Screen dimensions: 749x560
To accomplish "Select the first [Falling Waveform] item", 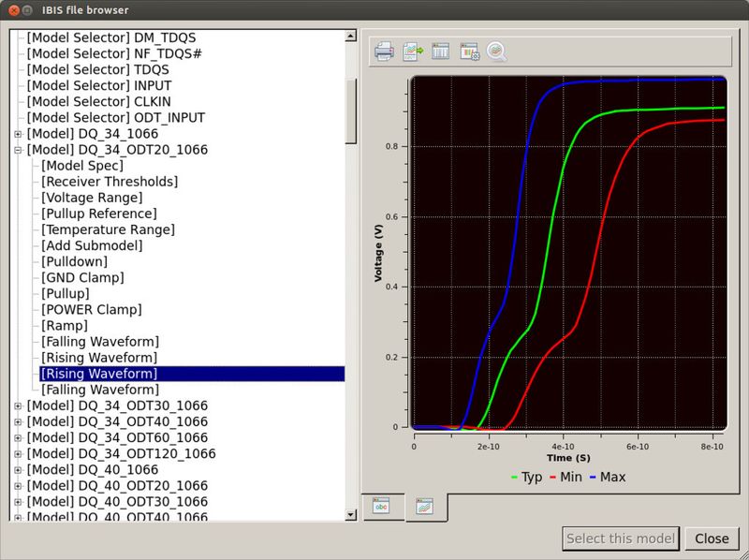I will point(100,342).
